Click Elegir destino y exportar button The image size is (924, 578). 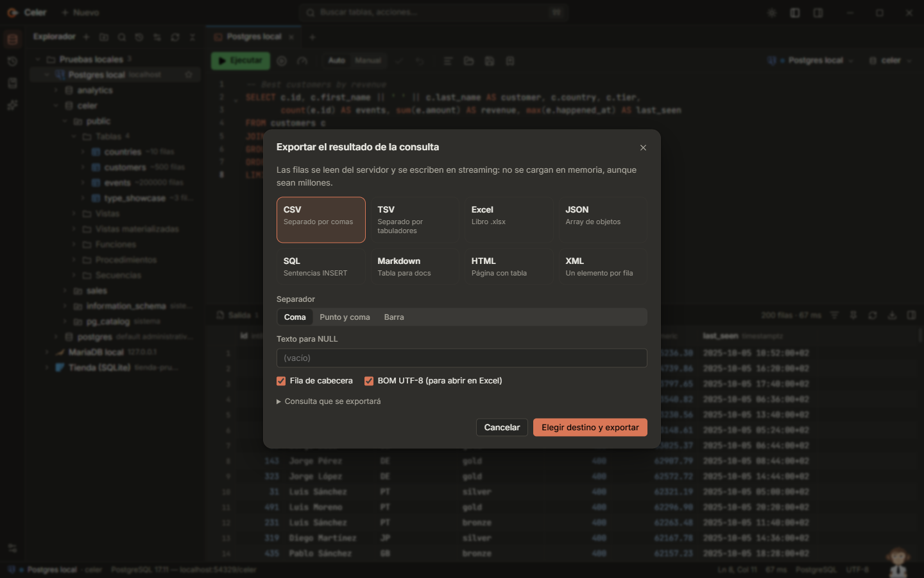coord(590,428)
